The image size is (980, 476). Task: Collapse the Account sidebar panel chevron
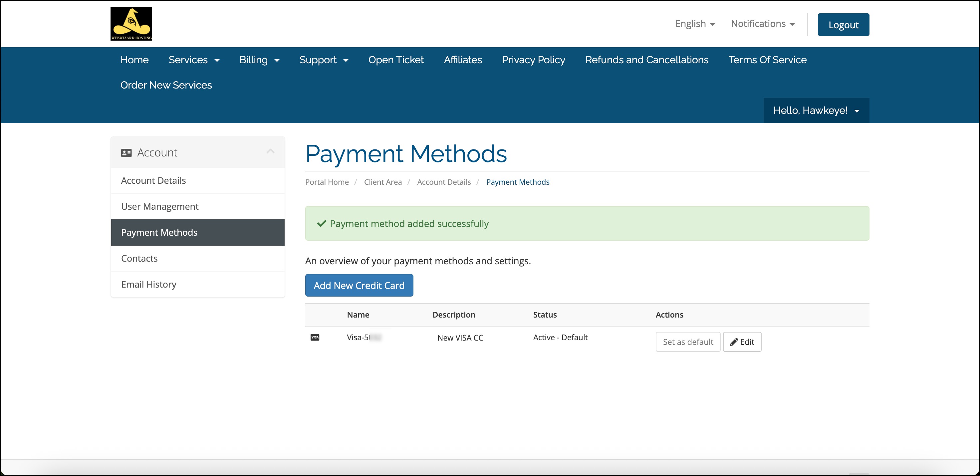coord(270,151)
